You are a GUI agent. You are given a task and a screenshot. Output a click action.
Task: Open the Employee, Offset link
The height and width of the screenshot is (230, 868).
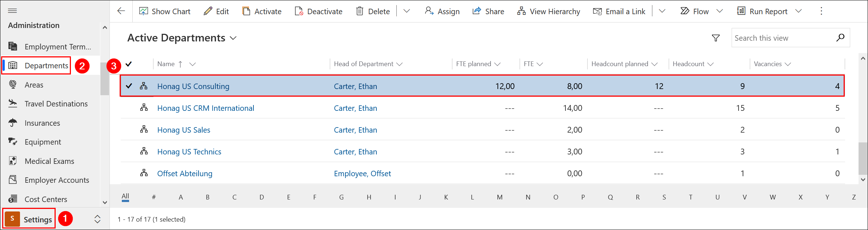tap(362, 173)
